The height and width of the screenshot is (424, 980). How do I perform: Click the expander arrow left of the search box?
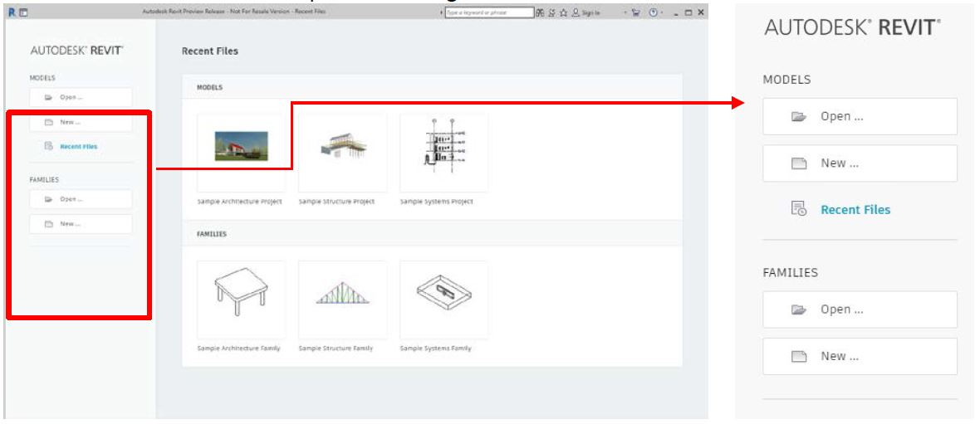click(441, 12)
